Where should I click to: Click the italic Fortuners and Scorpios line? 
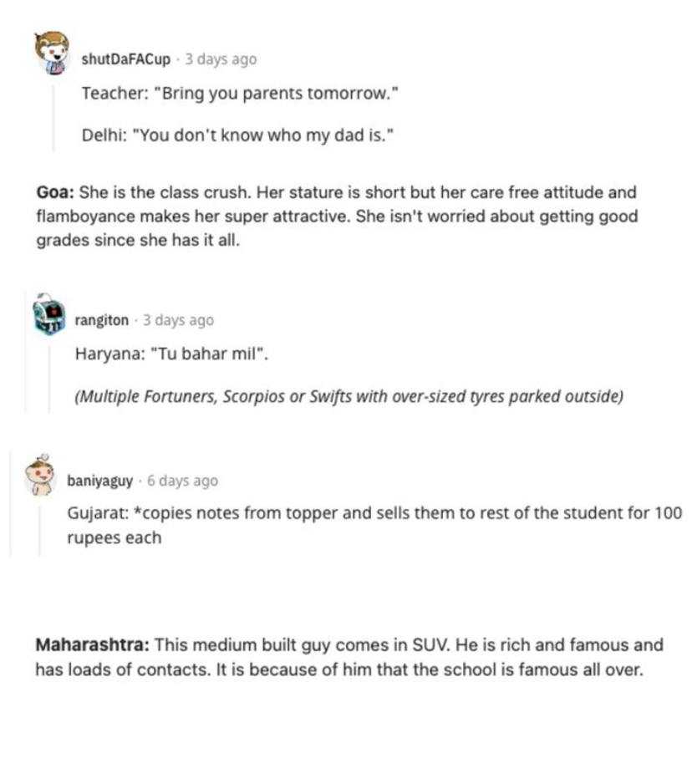coord(349,396)
